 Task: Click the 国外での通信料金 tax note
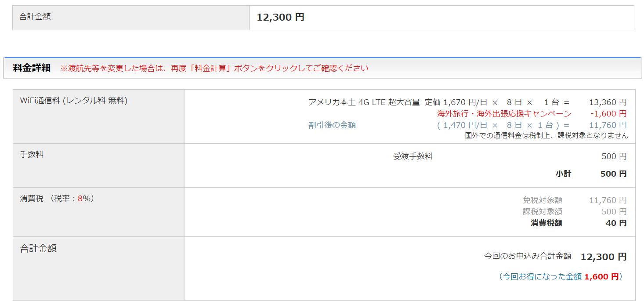(x=546, y=135)
